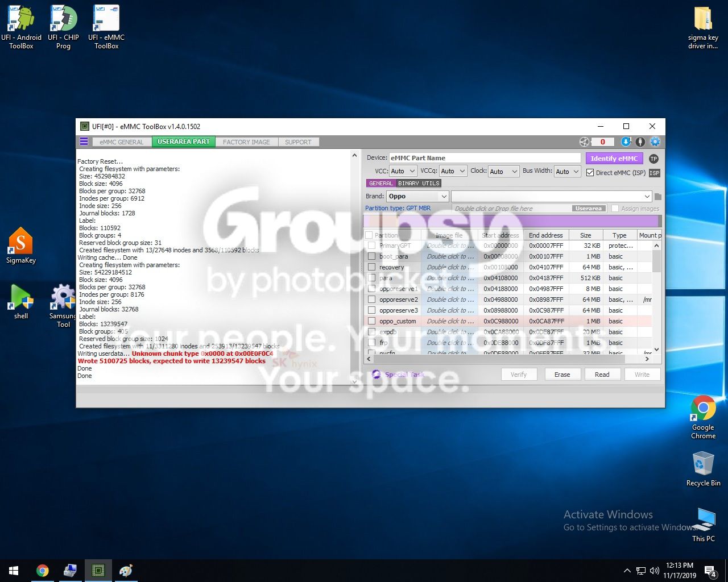Show hidden system tray icons

(627, 571)
